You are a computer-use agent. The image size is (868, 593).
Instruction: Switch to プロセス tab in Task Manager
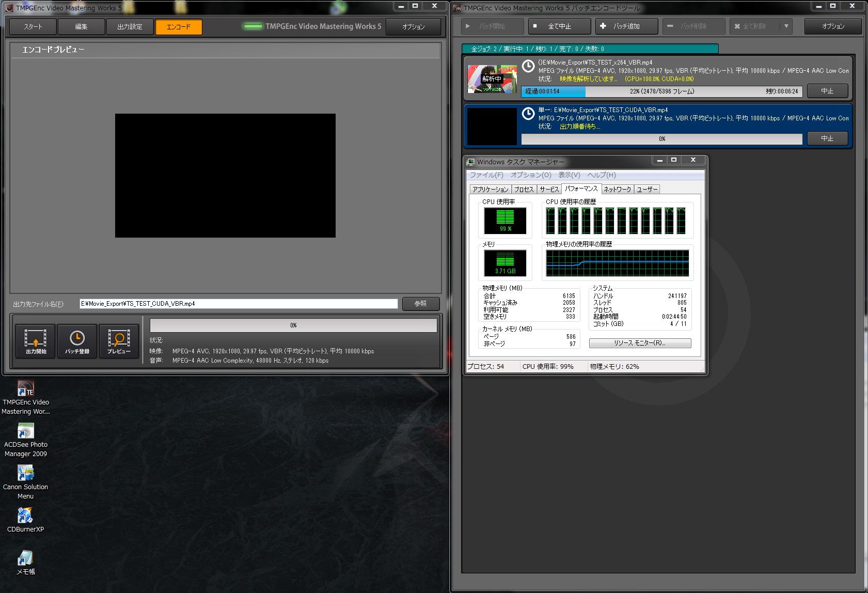click(524, 190)
